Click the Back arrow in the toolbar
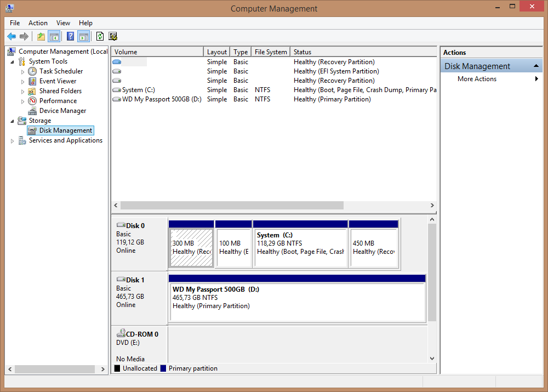 pyautogui.click(x=12, y=36)
